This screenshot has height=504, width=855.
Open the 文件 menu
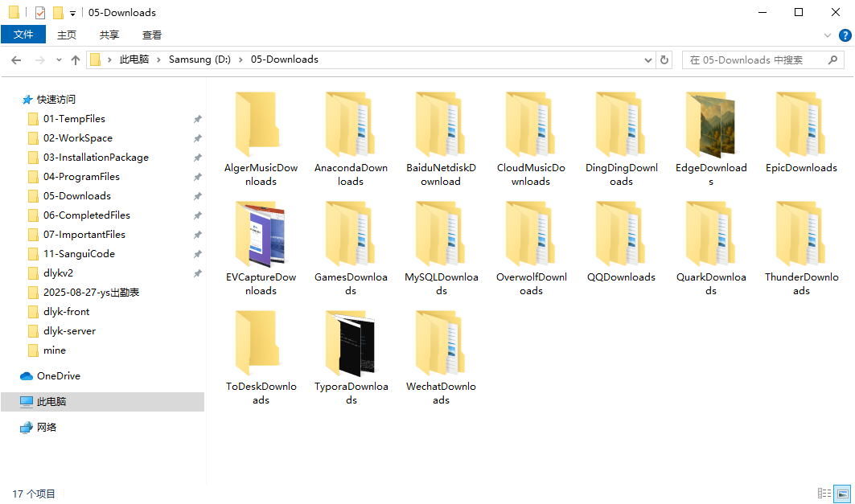[x=23, y=35]
